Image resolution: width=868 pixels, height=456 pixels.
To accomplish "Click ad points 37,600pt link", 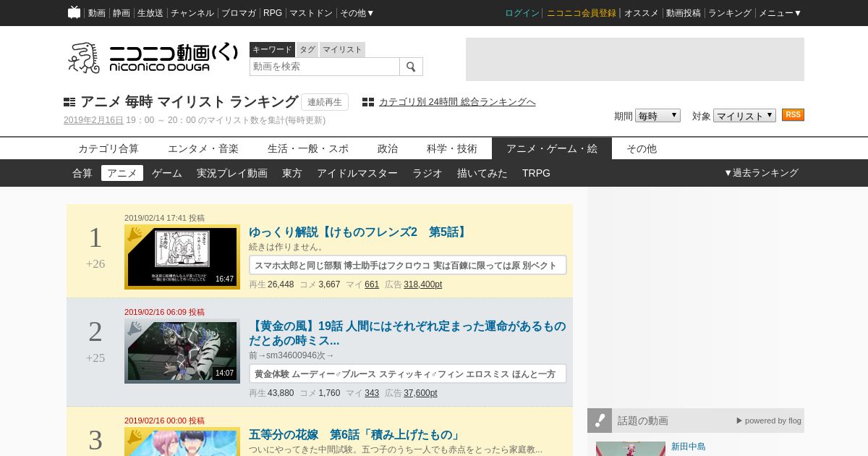I will click(x=420, y=393).
